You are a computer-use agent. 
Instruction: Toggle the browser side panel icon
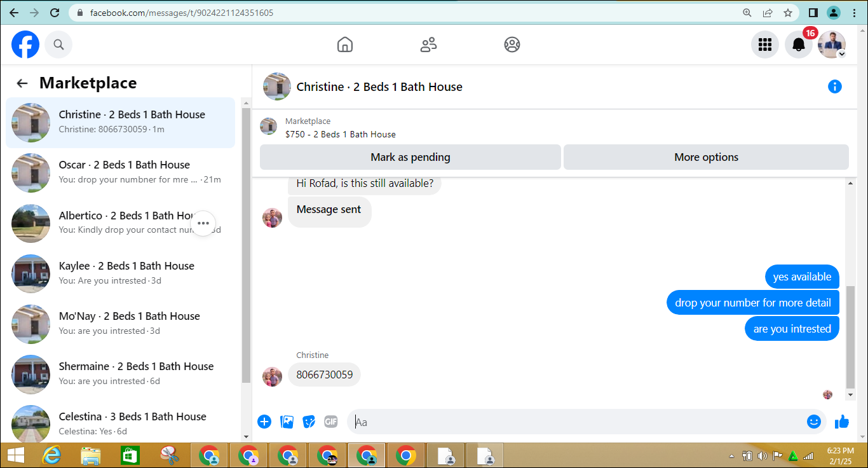point(813,13)
